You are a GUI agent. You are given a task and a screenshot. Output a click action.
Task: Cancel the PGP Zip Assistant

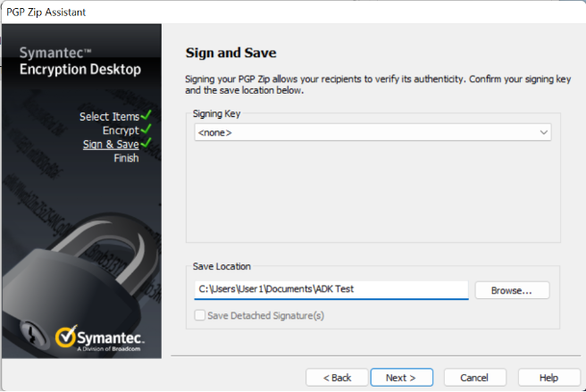(474, 378)
